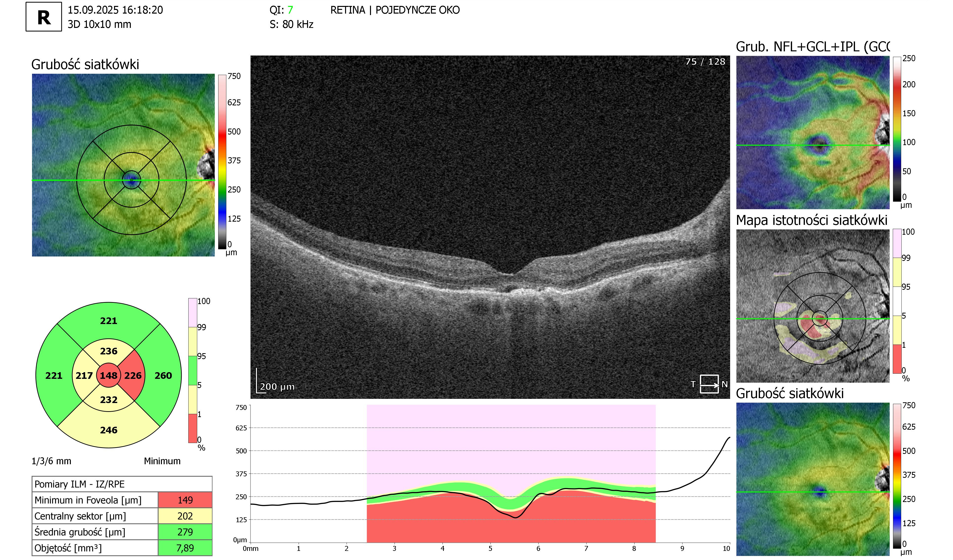Click the GCC 0-250 µm color scale

click(x=897, y=129)
